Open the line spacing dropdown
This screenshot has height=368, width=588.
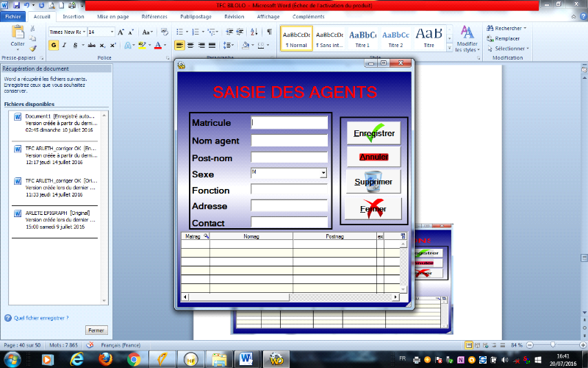click(229, 45)
